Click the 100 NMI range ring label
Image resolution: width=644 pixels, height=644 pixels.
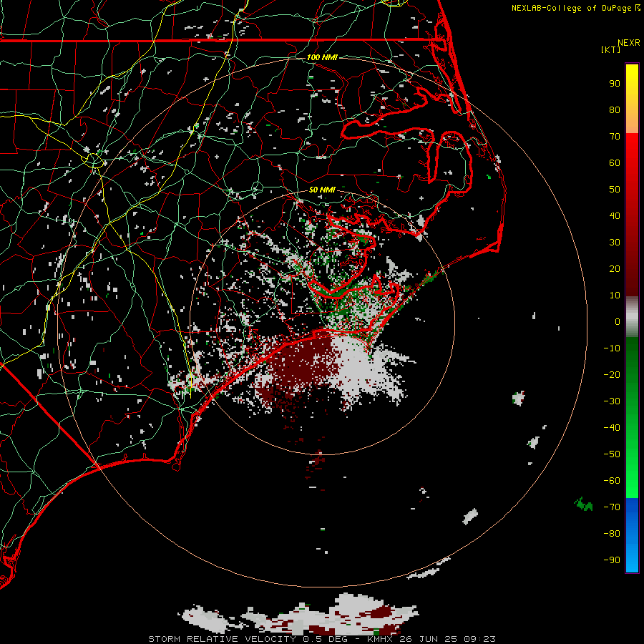[322, 57]
